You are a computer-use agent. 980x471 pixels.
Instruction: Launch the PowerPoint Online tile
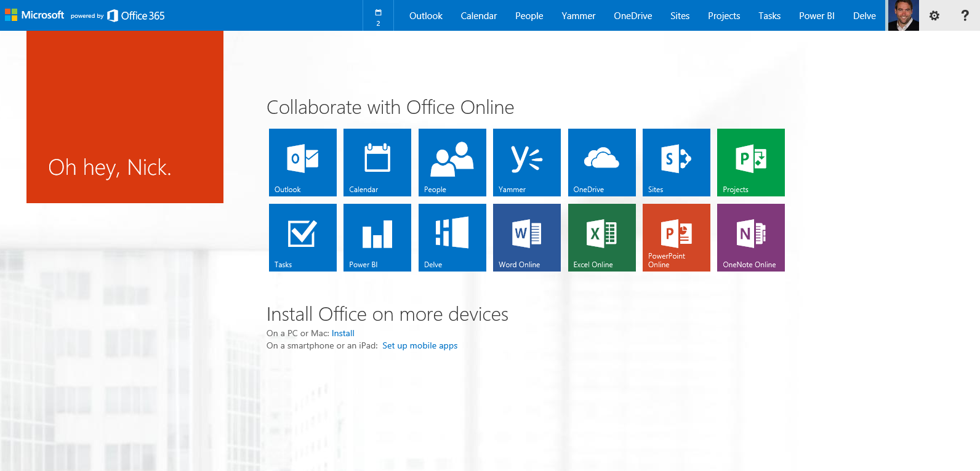point(677,238)
